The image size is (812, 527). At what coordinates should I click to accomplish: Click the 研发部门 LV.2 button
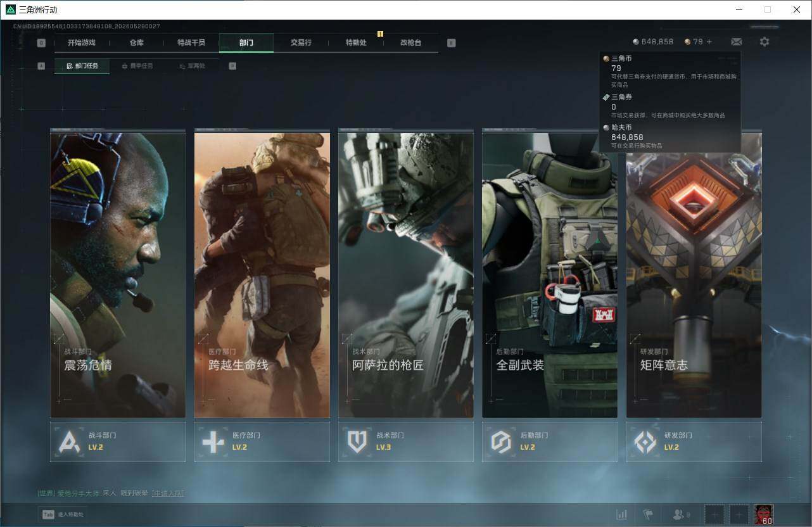tap(694, 441)
